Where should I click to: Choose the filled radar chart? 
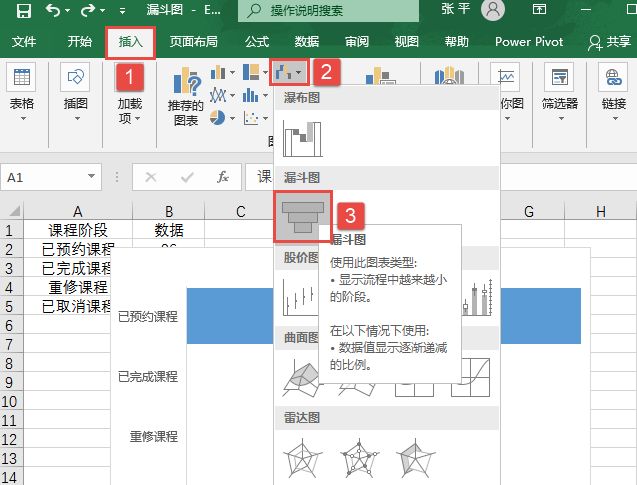pyautogui.click(x=415, y=460)
